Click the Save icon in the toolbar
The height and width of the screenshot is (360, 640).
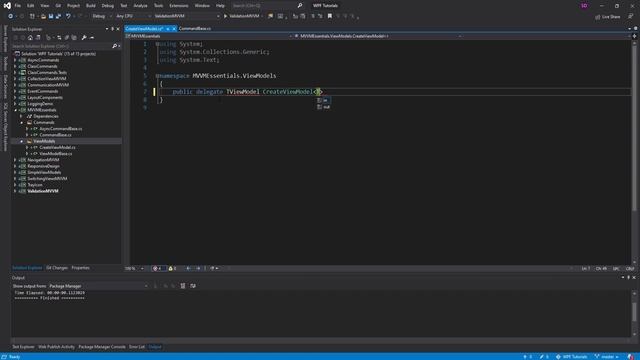[x=51, y=16]
